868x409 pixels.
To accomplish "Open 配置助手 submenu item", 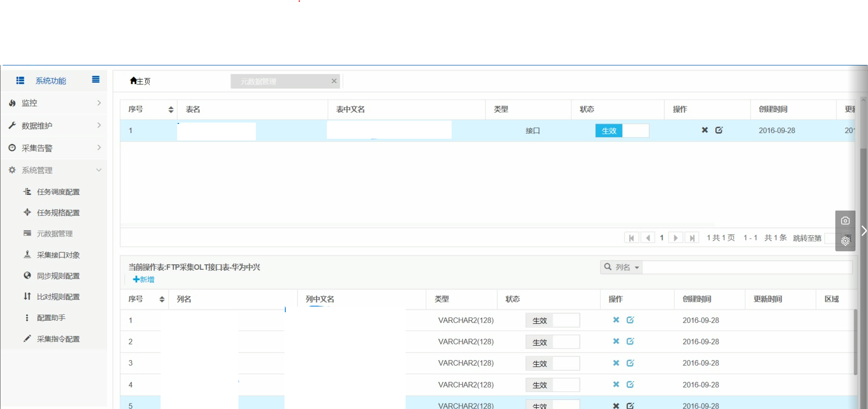I will click(51, 318).
